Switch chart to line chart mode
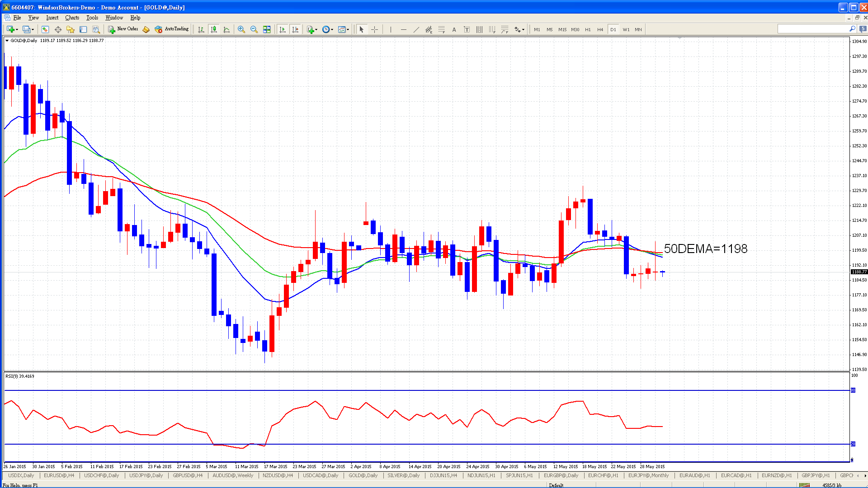The width and height of the screenshot is (868, 488). pyautogui.click(x=226, y=29)
